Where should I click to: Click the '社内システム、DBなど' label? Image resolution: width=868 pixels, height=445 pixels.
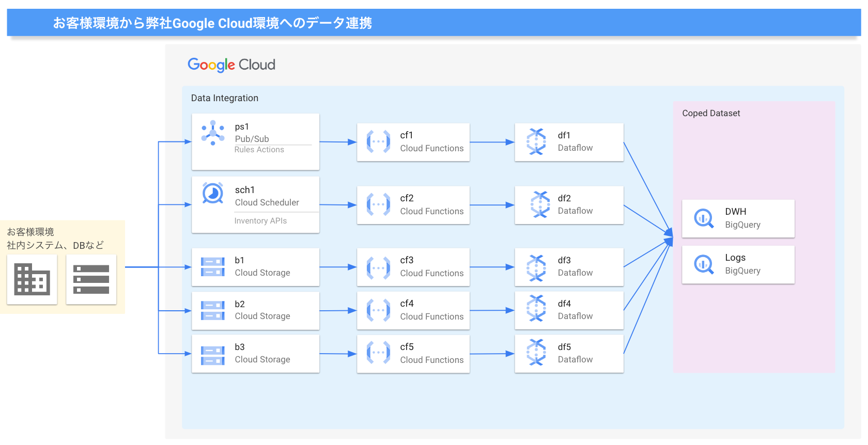[55, 245]
